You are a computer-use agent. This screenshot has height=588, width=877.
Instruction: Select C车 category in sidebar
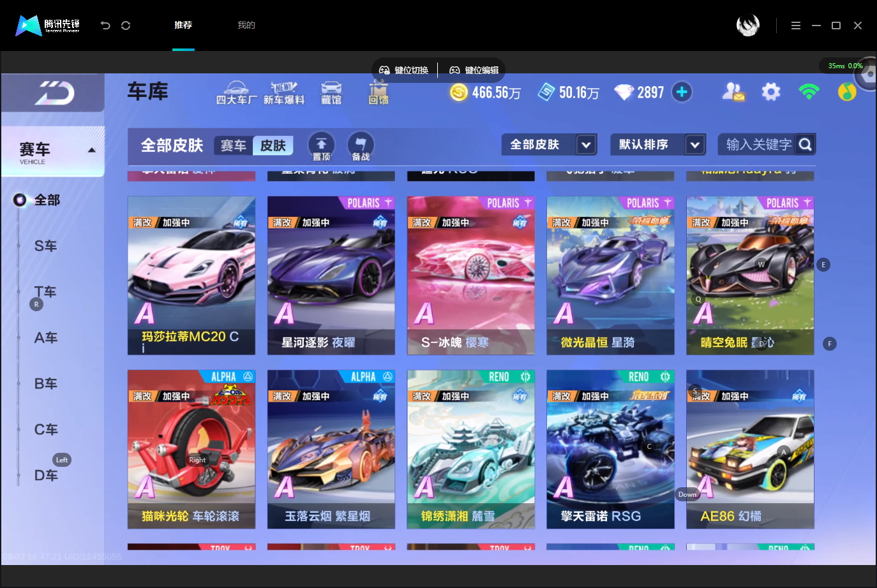[46, 430]
